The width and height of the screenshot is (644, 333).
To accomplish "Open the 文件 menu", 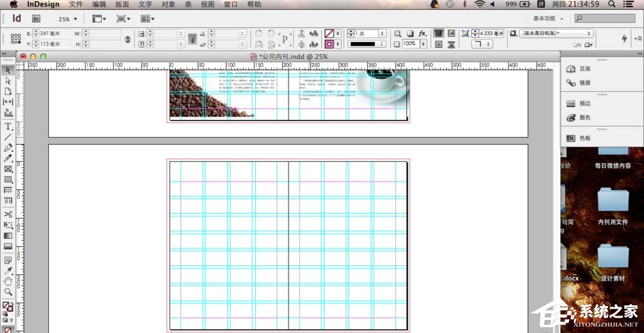I will click(76, 5).
